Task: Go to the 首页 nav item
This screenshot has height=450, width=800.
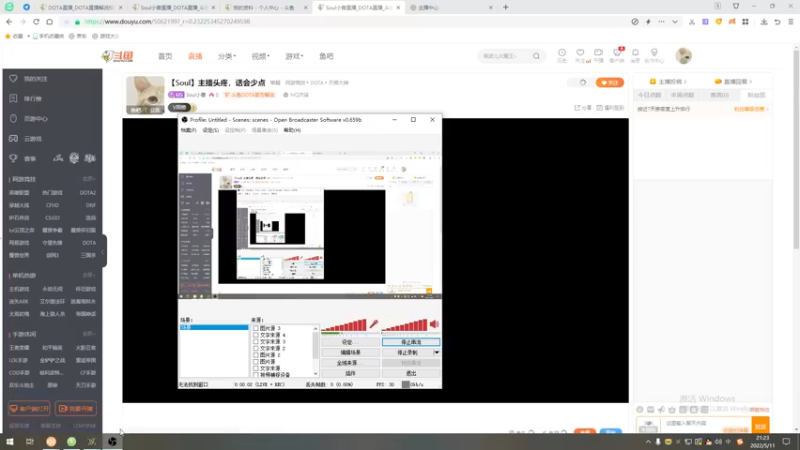Action: (x=165, y=56)
